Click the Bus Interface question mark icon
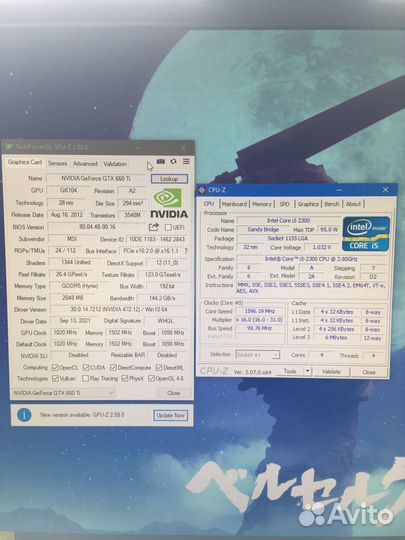This screenshot has height=540, width=405. [186, 251]
